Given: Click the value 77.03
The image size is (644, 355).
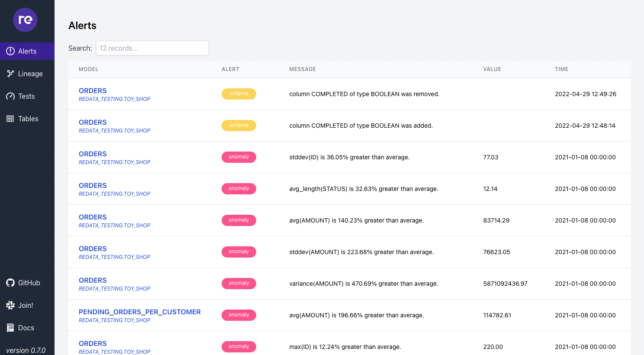Looking at the screenshot, I should [x=491, y=157].
